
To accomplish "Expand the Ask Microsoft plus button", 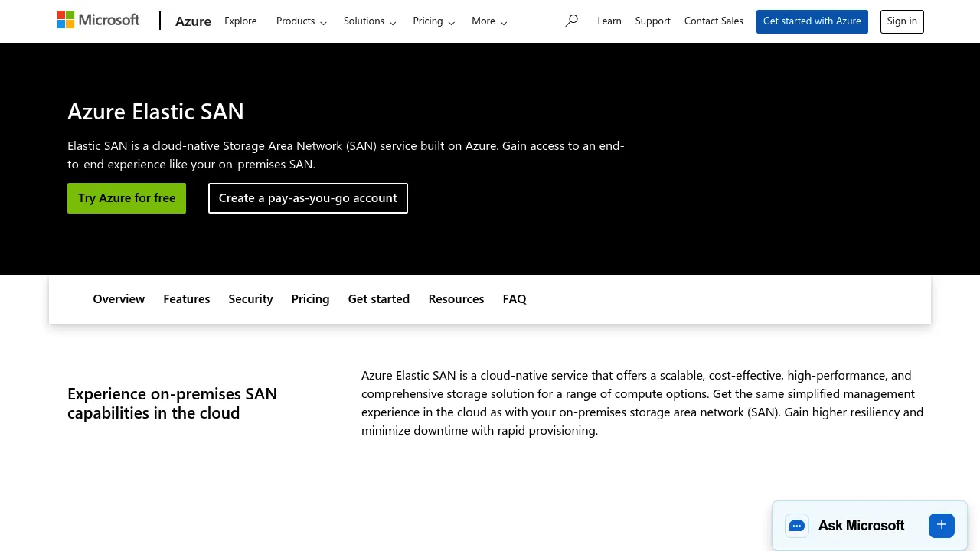I will click(x=942, y=526).
